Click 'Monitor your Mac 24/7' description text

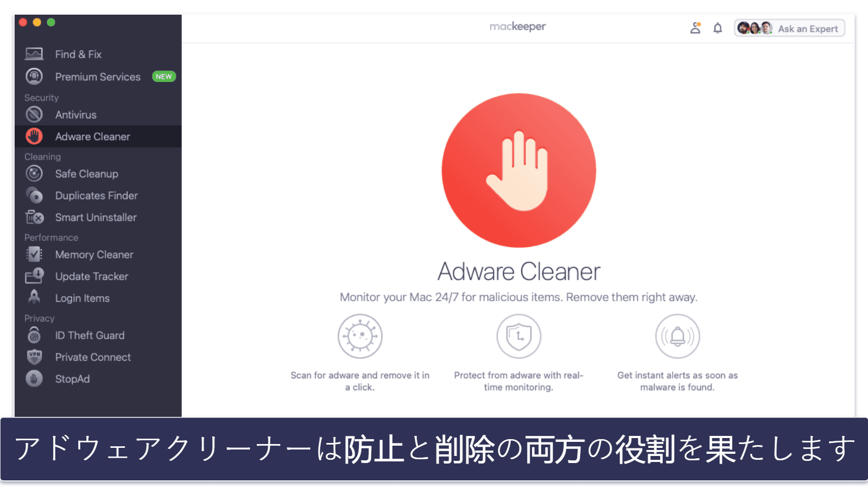click(518, 297)
